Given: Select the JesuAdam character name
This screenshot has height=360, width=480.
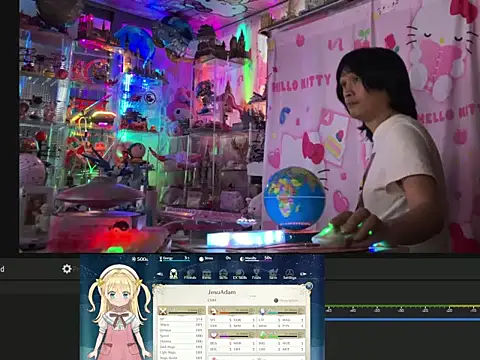Looking at the screenshot, I should [222, 292].
